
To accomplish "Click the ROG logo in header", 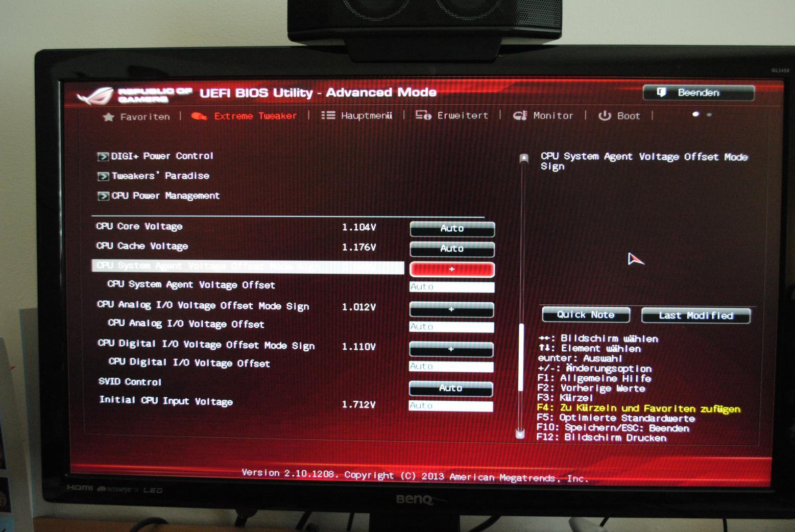I will (95, 95).
